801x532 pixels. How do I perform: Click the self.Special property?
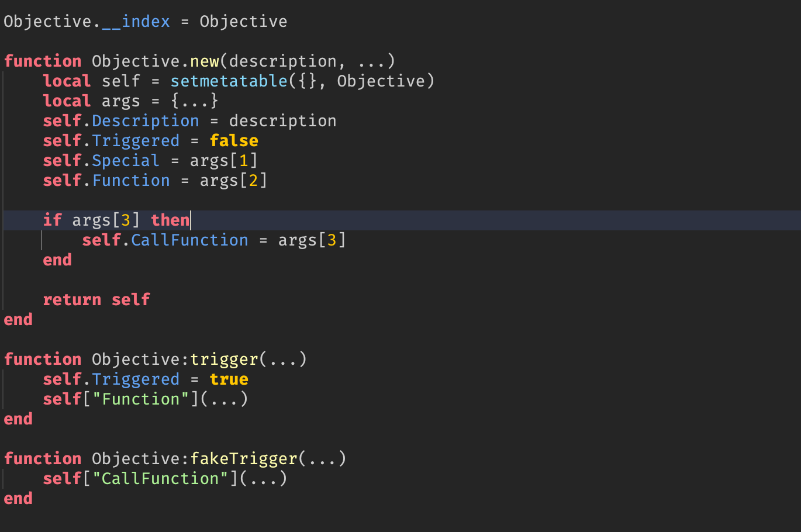[125, 161]
